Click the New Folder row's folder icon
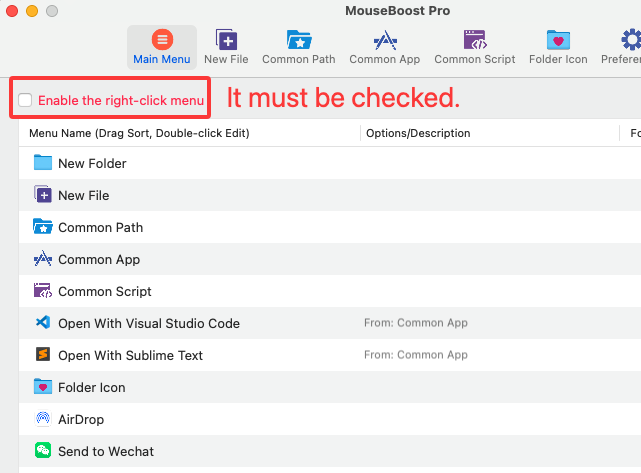The width and height of the screenshot is (641, 473). click(43, 162)
